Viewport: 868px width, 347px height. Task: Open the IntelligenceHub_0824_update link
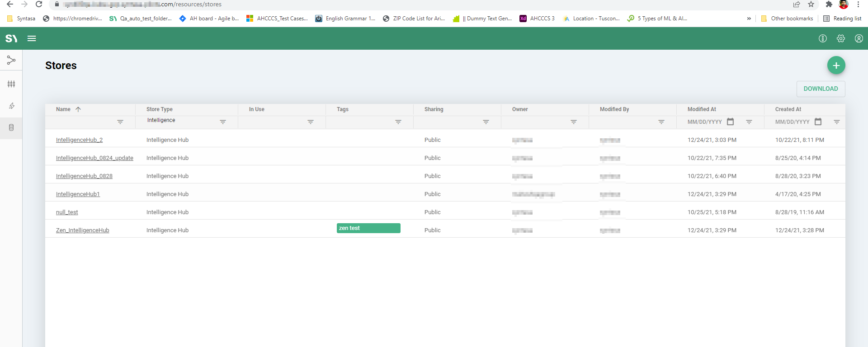pyautogui.click(x=94, y=158)
